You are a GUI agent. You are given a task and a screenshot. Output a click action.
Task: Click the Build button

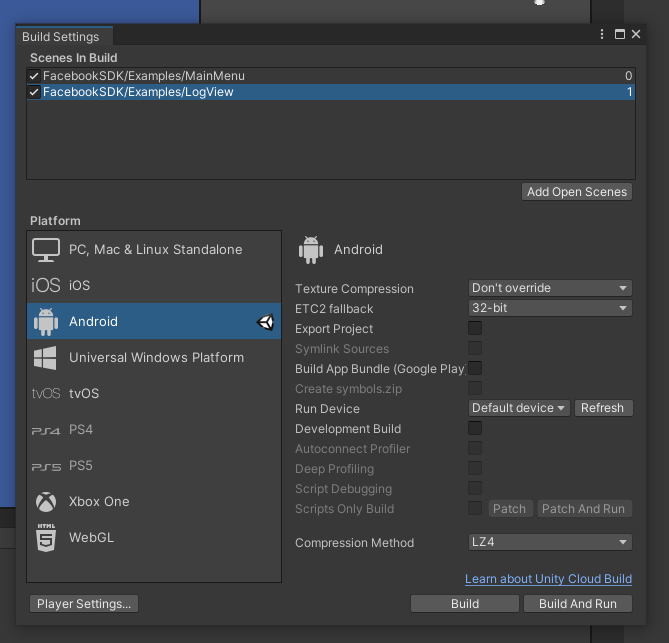click(465, 604)
